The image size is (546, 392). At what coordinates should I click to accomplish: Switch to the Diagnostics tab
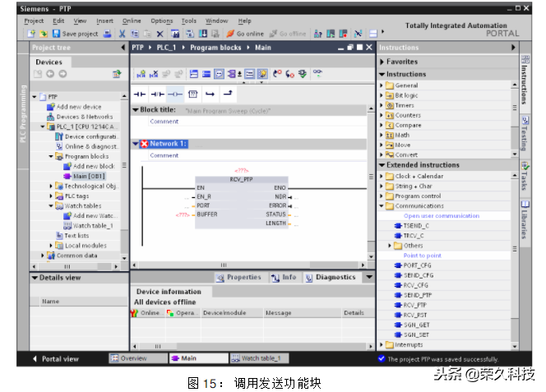click(331, 278)
